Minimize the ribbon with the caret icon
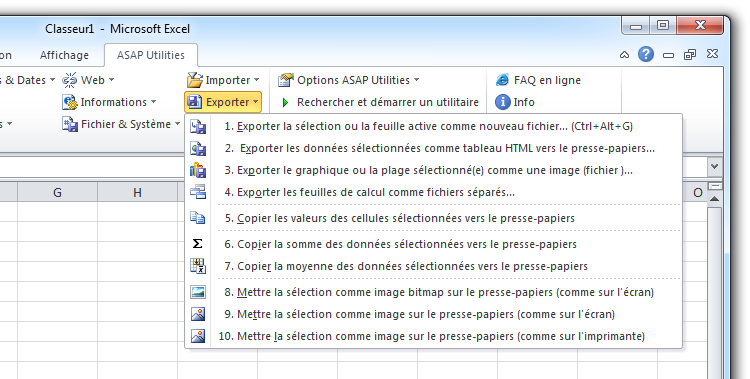The image size is (750, 379). [624, 55]
